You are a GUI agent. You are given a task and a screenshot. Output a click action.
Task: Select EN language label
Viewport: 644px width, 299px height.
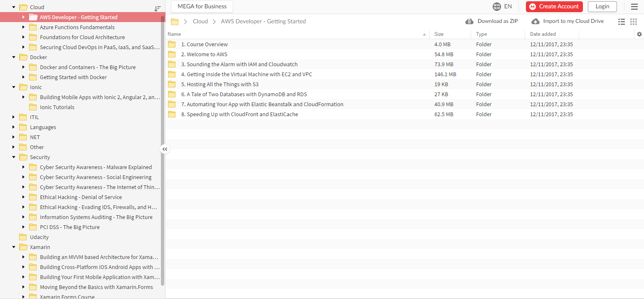click(x=508, y=6)
